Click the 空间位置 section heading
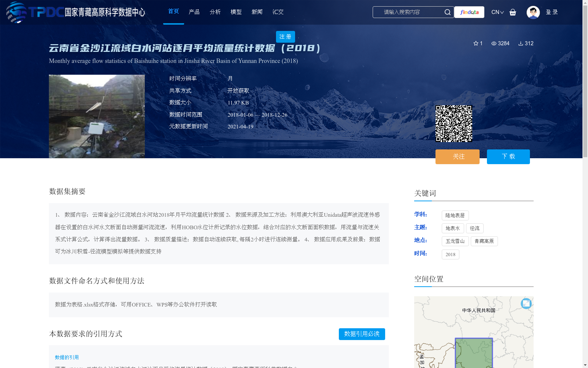The image size is (588, 368). tap(429, 279)
